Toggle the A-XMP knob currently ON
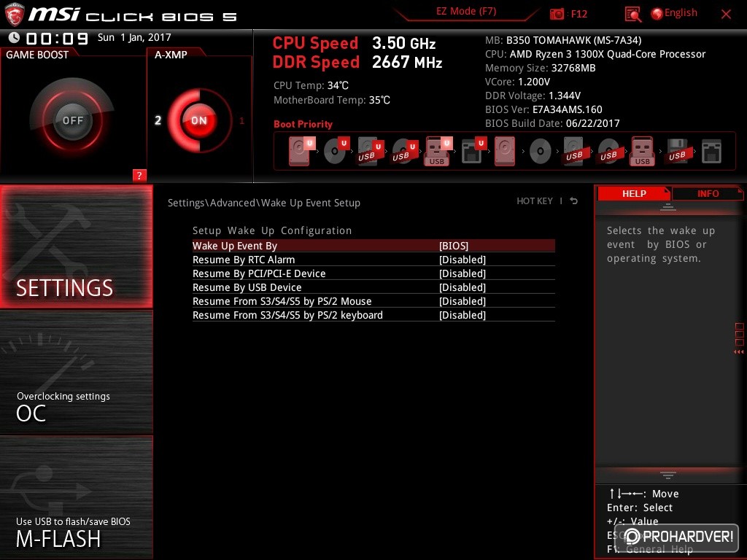 click(198, 120)
